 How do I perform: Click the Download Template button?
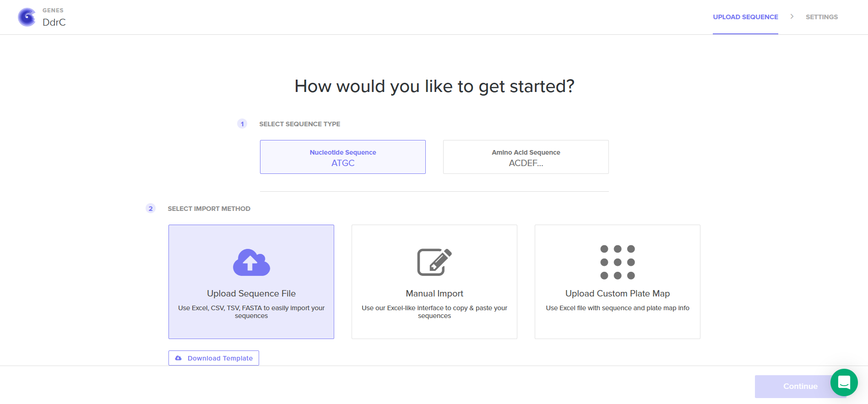point(214,358)
